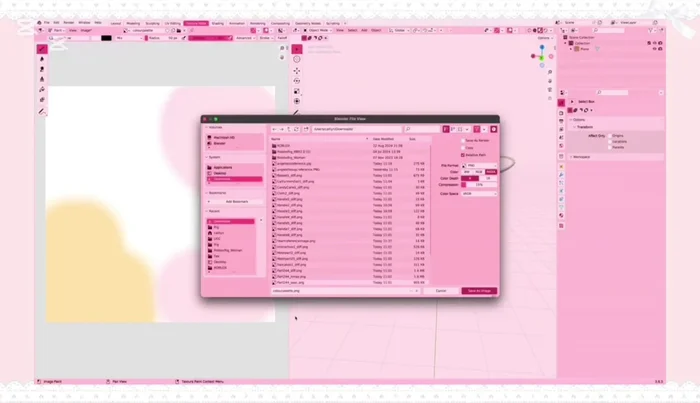The image size is (700, 403).
Task: Click the zoom magnifier in 3D viewport
Action: pyautogui.click(x=550, y=72)
